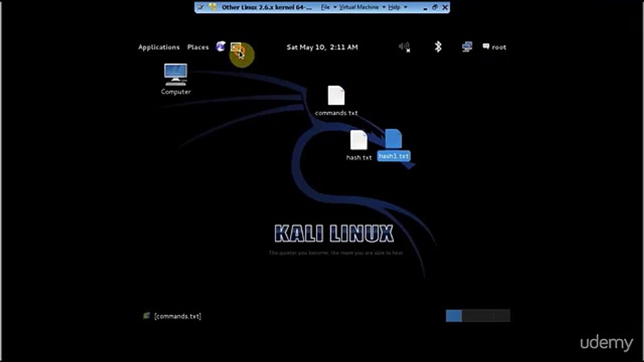The width and height of the screenshot is (644, 362).
Task: Switch to the second workspace in switcher
Action: [470, 315]
